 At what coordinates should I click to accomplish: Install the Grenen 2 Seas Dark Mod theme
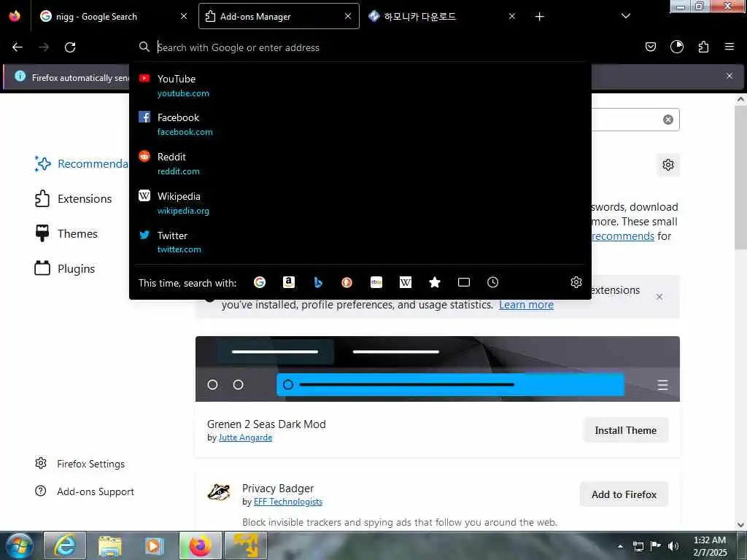pos(625,430)
